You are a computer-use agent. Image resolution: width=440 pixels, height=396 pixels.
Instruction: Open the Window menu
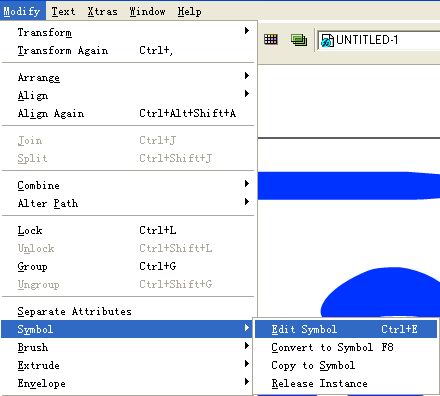click(x=147, y=11)
